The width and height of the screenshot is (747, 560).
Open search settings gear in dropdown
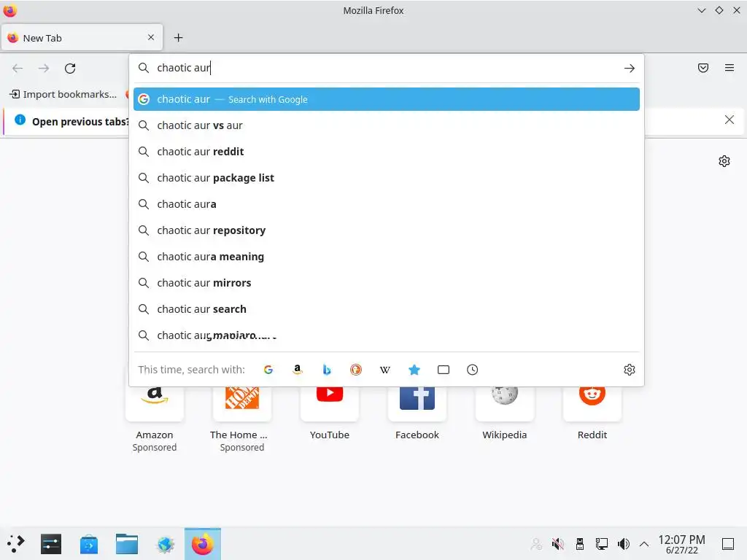630,370
